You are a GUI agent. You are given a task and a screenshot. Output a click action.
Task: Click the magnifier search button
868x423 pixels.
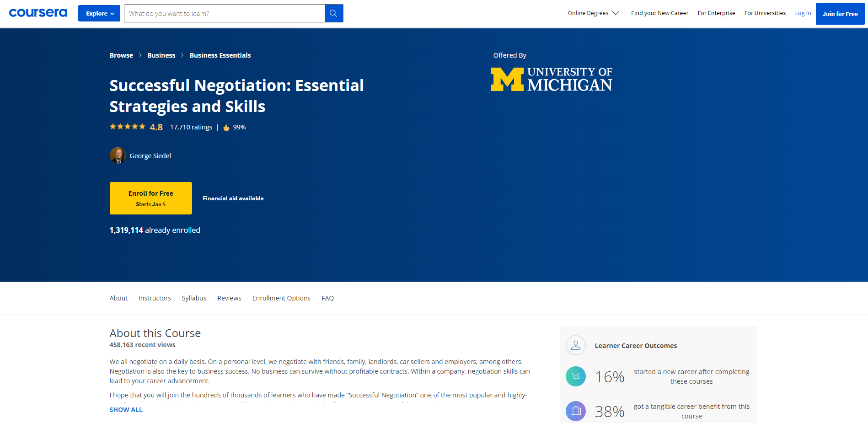334,13
